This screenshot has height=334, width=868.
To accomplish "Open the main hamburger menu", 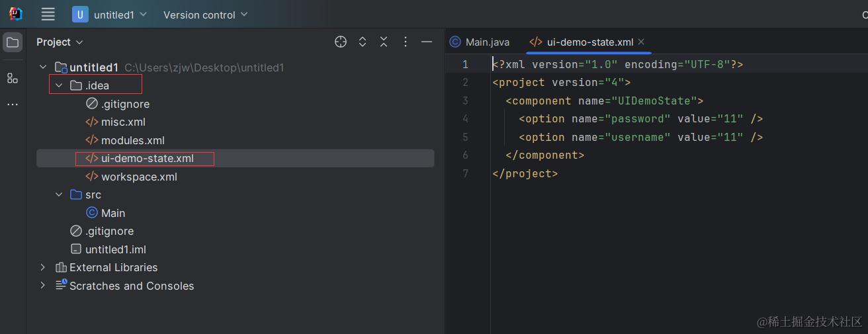I will [48, 14].
